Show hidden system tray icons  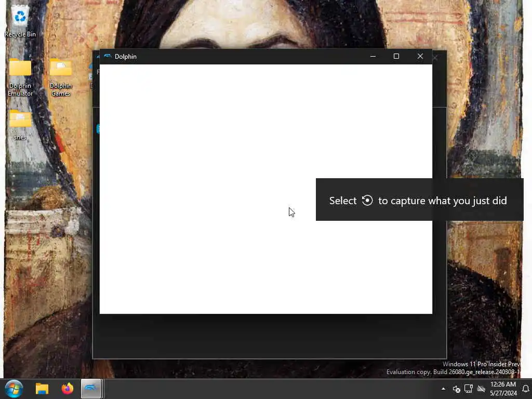coord(443,389)
